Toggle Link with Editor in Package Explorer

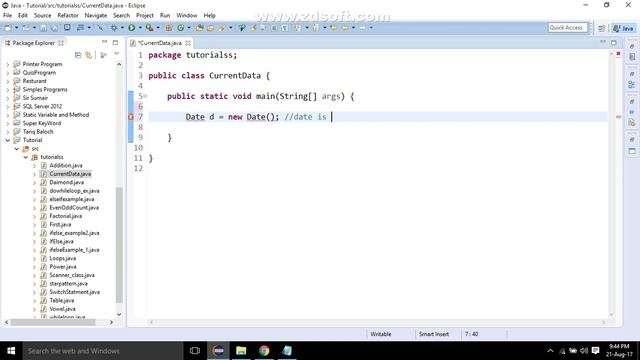[x=89, y=55]
